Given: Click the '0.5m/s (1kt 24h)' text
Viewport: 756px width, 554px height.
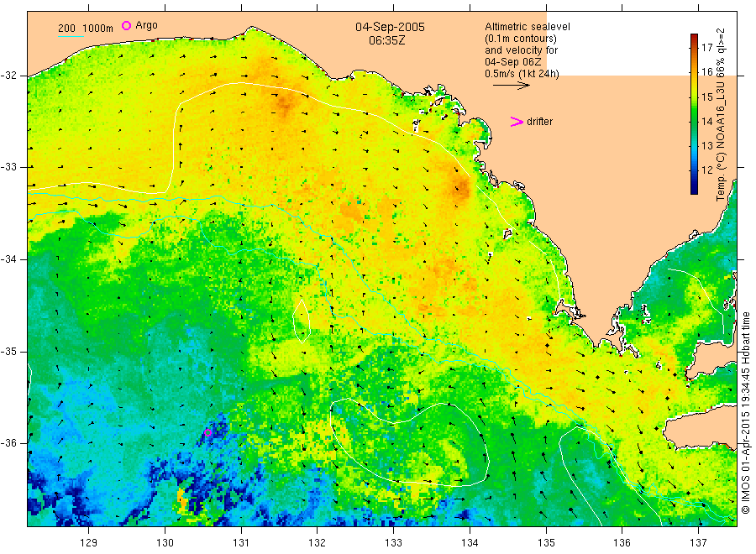Looking at the screenshot, I should click(x=522, y=74).
